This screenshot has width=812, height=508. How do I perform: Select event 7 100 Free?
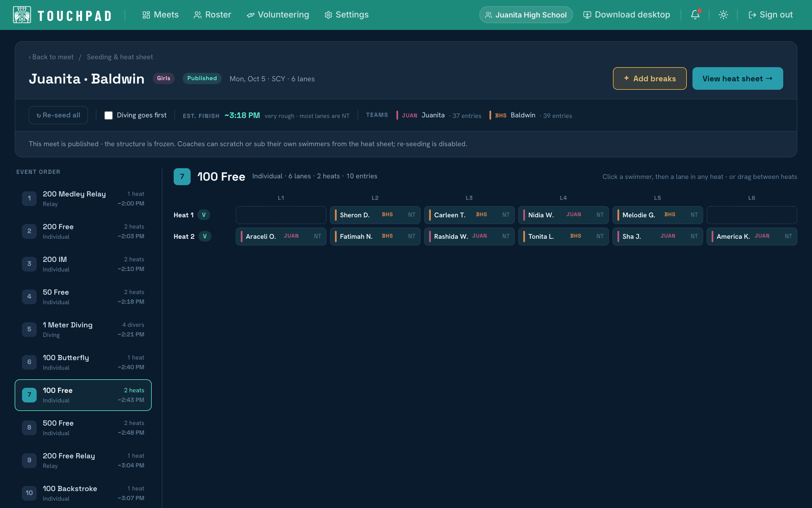pos(83,395)
